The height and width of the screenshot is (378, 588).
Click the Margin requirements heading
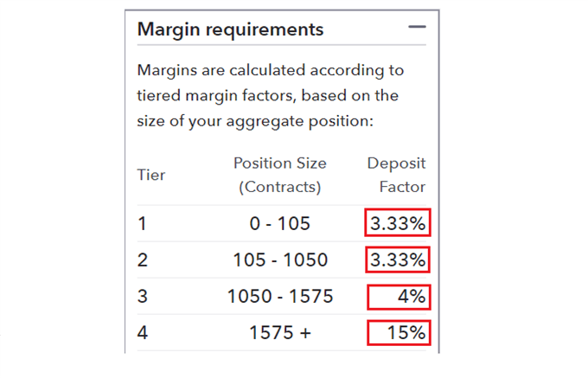[230, 29]
